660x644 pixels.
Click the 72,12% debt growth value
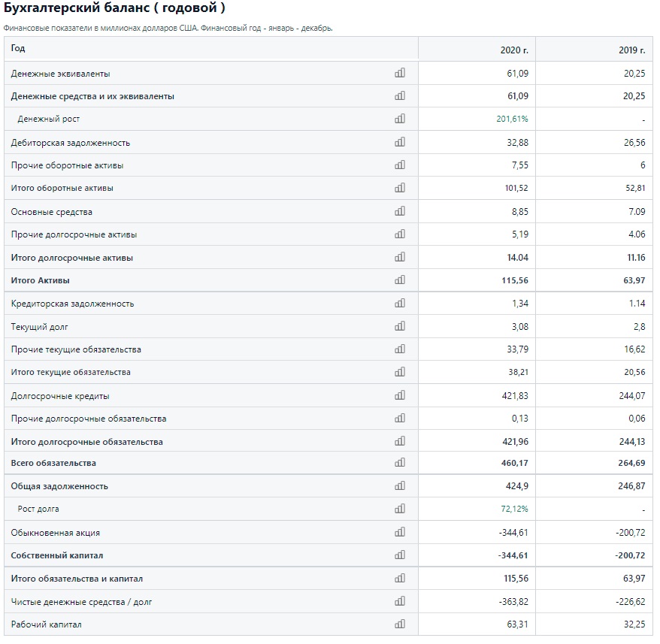514,509
